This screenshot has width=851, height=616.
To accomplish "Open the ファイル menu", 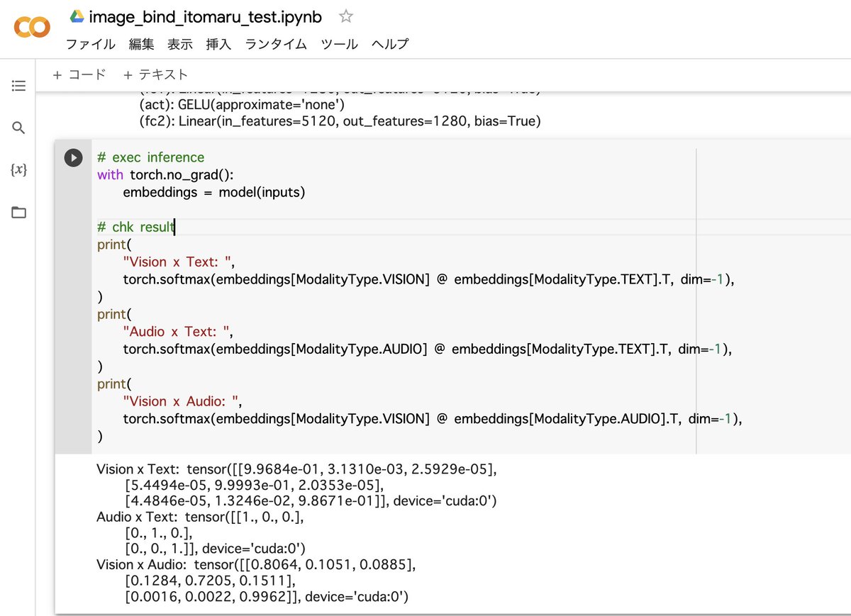I will click(x=91, y=44).
